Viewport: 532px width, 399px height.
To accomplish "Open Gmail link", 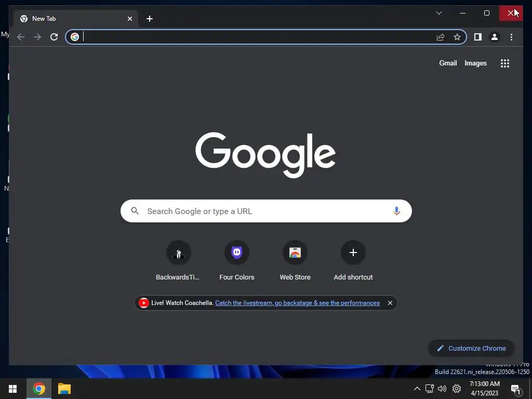I will pyautogui.click(x=448, y=63).
